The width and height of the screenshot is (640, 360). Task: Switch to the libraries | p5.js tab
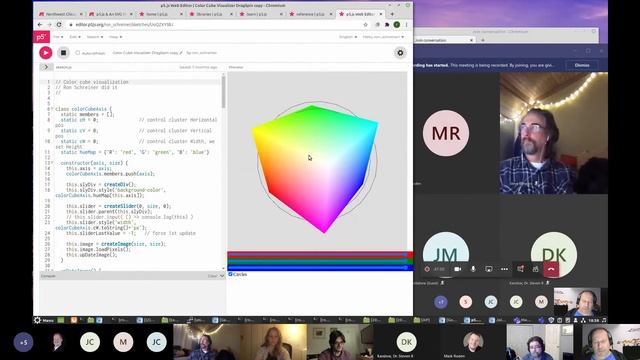(211, 14)
